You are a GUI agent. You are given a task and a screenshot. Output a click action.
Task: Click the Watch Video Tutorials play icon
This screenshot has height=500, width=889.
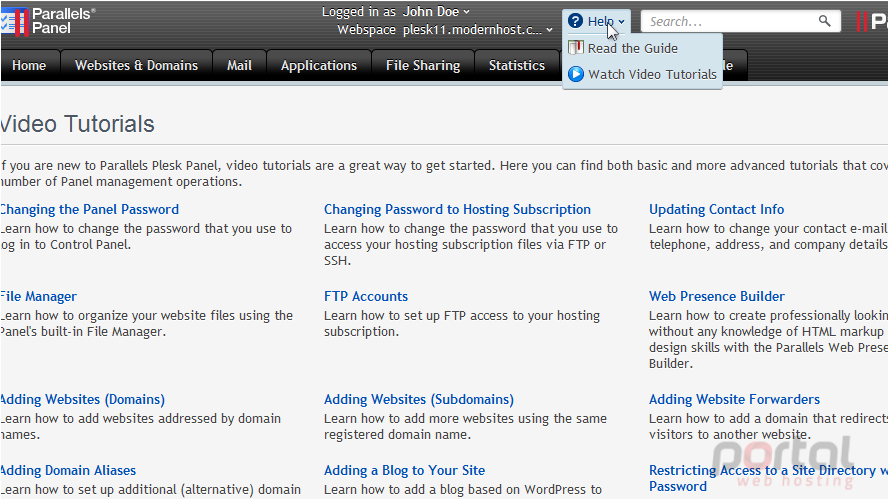point(575,74)
